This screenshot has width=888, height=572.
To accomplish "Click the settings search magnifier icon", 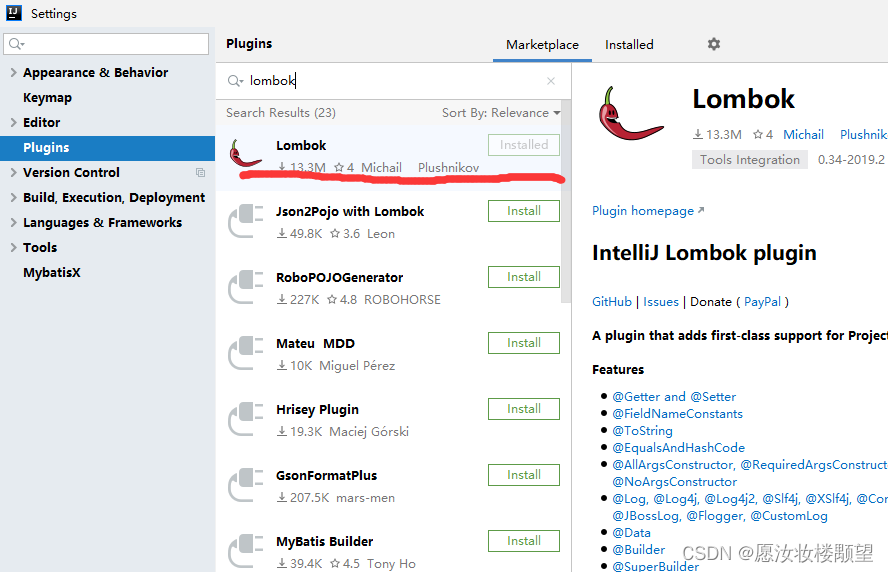I will click(x=16, y=44).
